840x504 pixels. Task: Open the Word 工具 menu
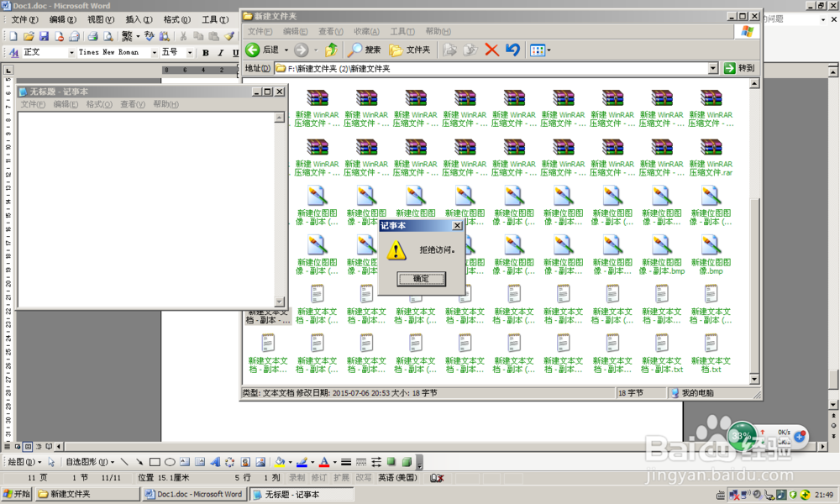click(215, 20)
